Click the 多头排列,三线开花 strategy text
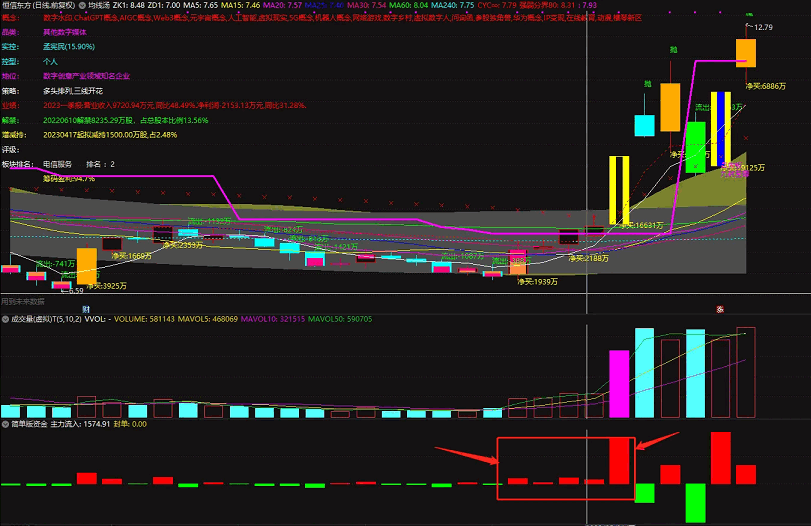811x526 pixels. coord(73,91)
